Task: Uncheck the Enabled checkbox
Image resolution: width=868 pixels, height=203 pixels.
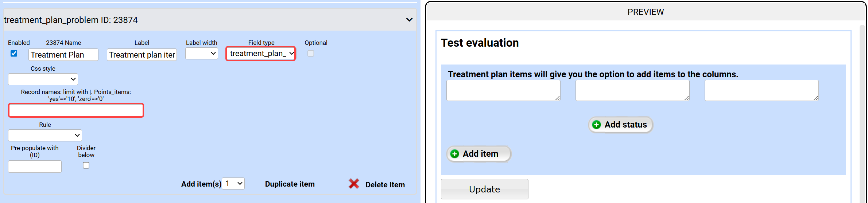Action: coord(14,54)
